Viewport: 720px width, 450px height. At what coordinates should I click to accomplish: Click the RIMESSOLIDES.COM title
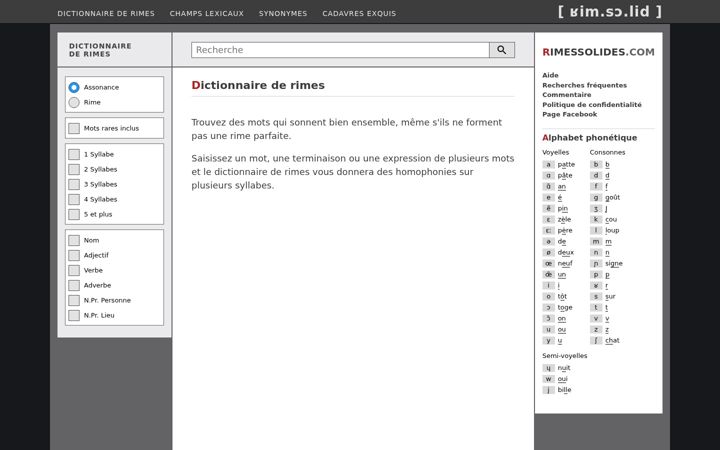[598, 52]
